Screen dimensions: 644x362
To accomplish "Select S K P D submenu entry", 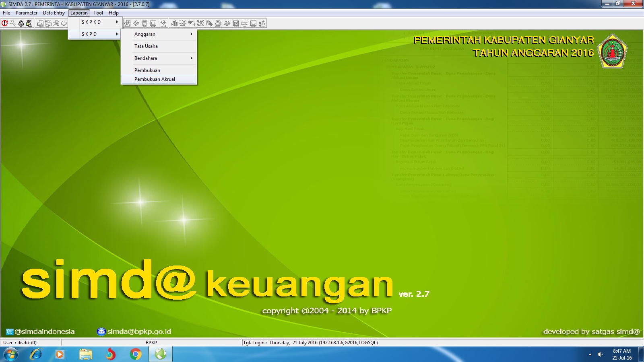I will tap(95, 34).
